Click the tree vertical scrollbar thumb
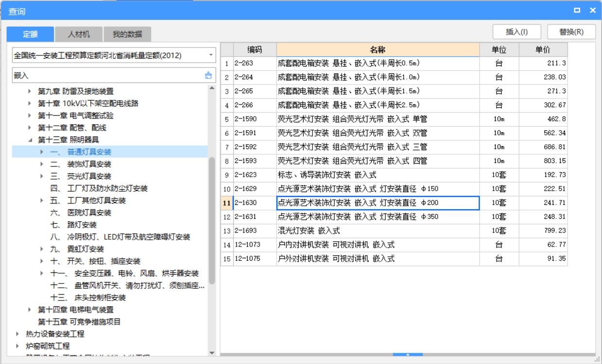Screen dimensions: 602x364 click(212, 221)
